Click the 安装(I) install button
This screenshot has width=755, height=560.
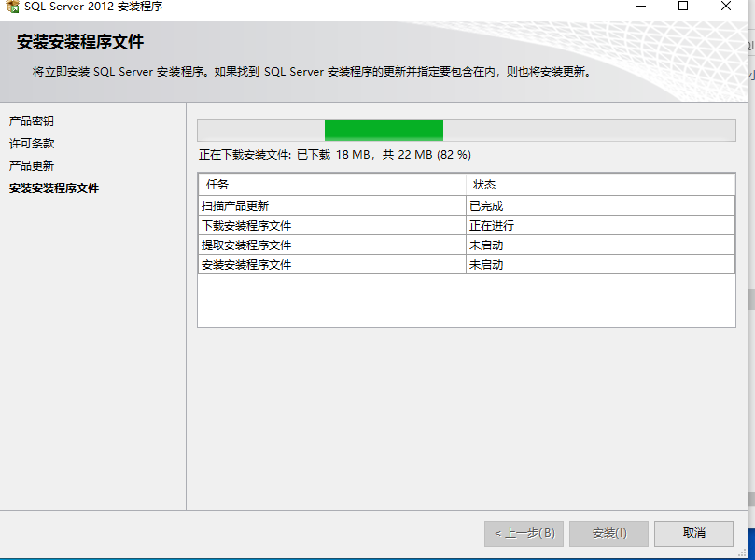[x=608, y=533]
